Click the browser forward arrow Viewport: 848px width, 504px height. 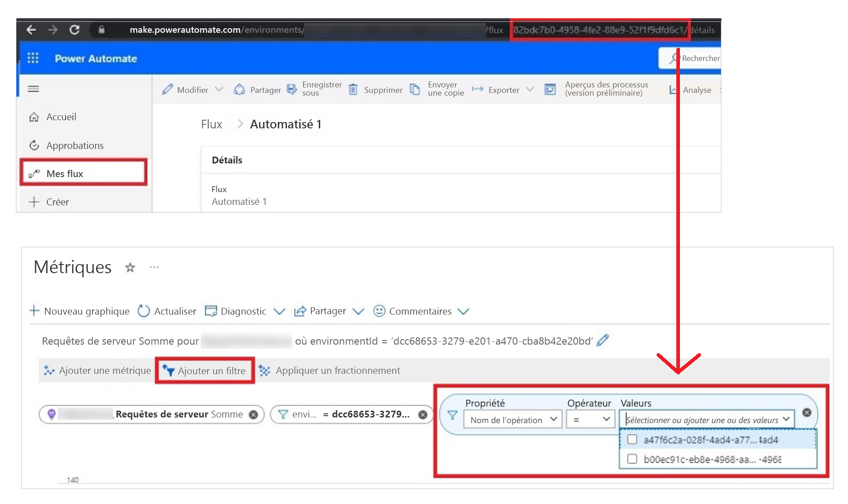(x=53, y=30)
